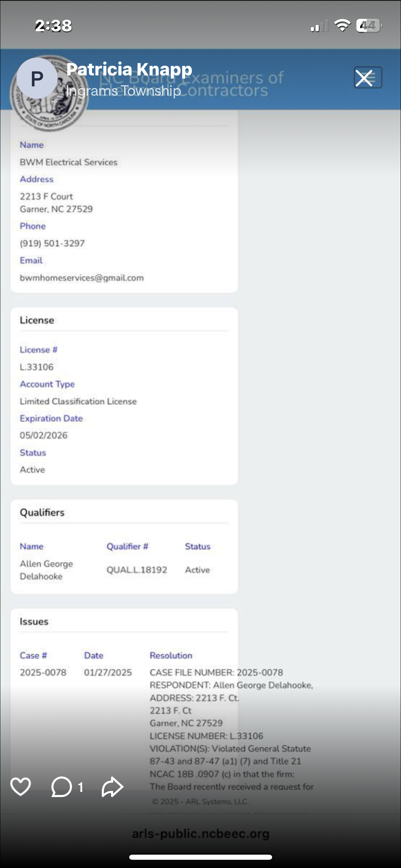This screenshot has width=401, height=868.
Task: Tap the heart icon to like the post
Action: (21, 786)
